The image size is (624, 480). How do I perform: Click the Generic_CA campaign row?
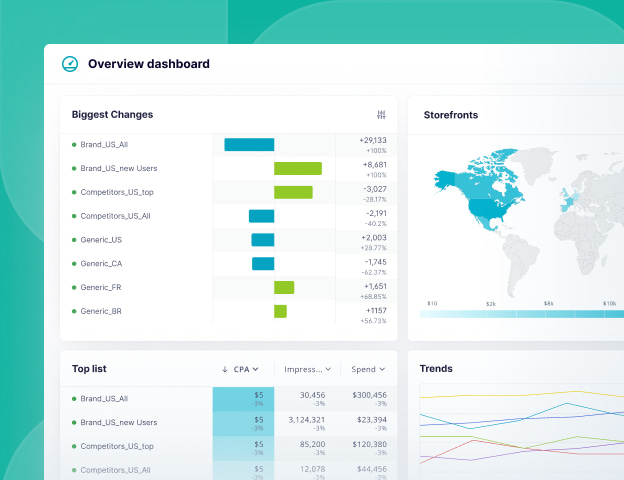coord(101,264)
